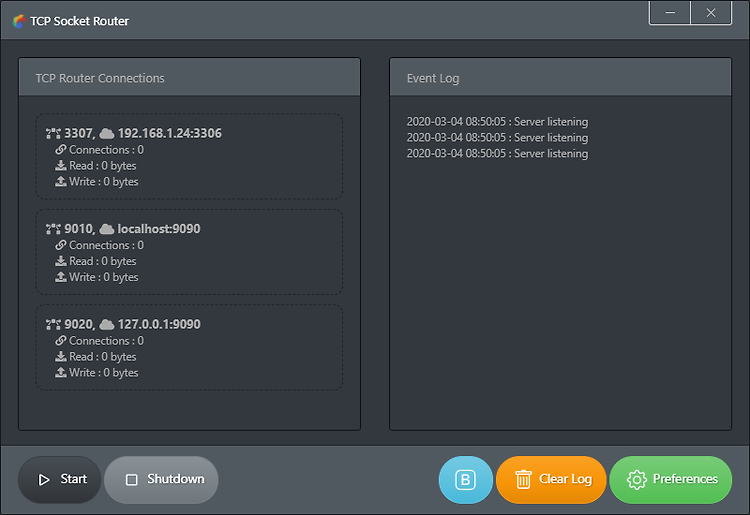Viewport: 750px width, 515px height.
Task: Minimize the TCP Socket Router window
Action: tap(670, 12)
